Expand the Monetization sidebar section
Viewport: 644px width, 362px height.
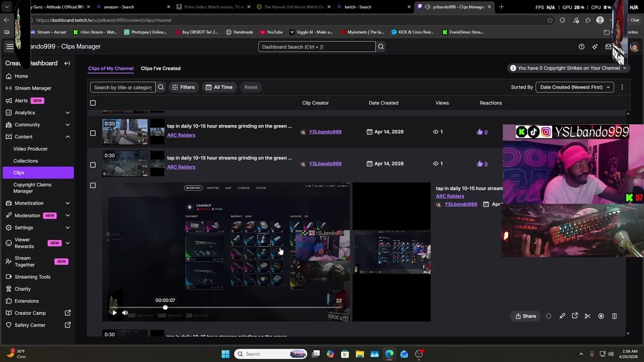[67, 203]
